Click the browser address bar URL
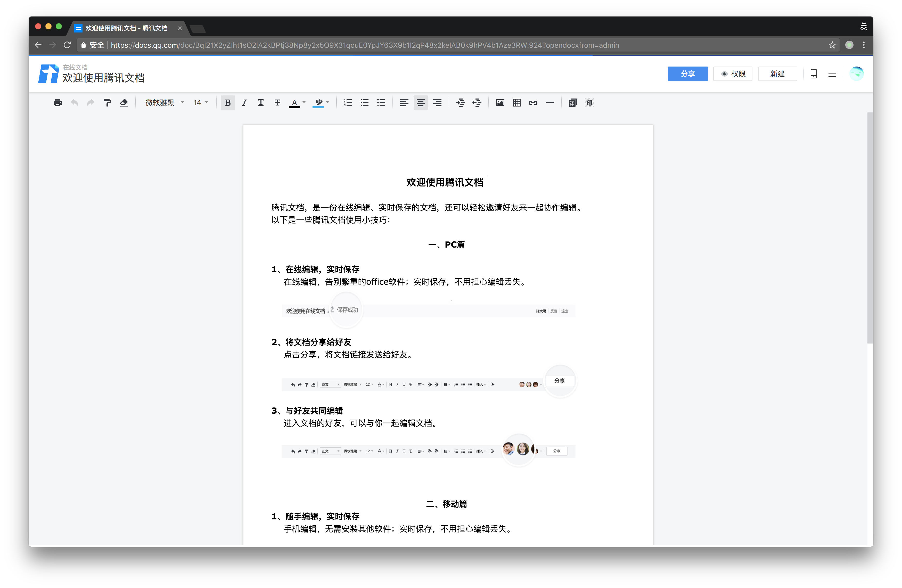This screenshot has width=902, height=588. 365,45
